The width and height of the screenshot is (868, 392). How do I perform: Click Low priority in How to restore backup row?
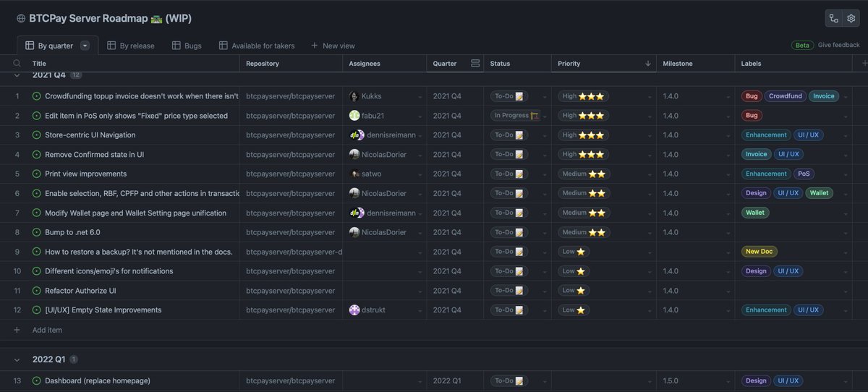click(x=574, y=252)
